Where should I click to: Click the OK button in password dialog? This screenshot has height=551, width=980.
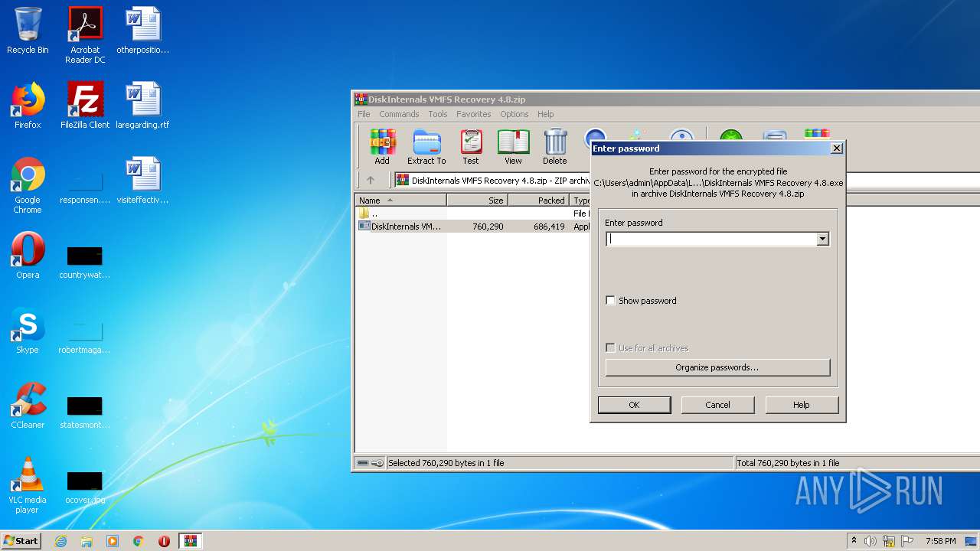[634, 405]
